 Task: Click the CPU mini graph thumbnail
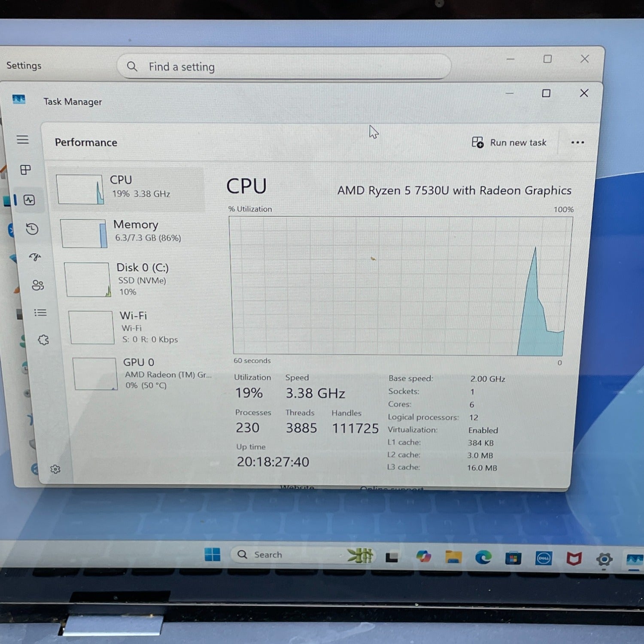point(80,189)
